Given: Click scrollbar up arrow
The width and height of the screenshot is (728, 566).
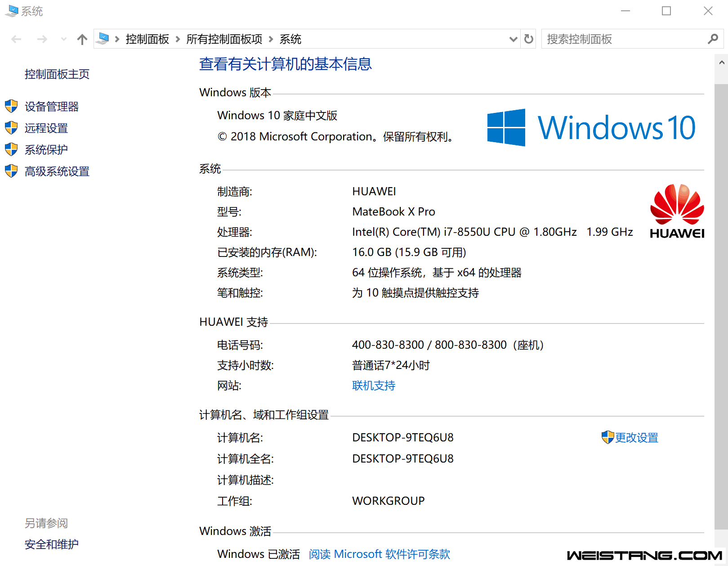Looking at the screenshot, I should [x=721, y=63].
